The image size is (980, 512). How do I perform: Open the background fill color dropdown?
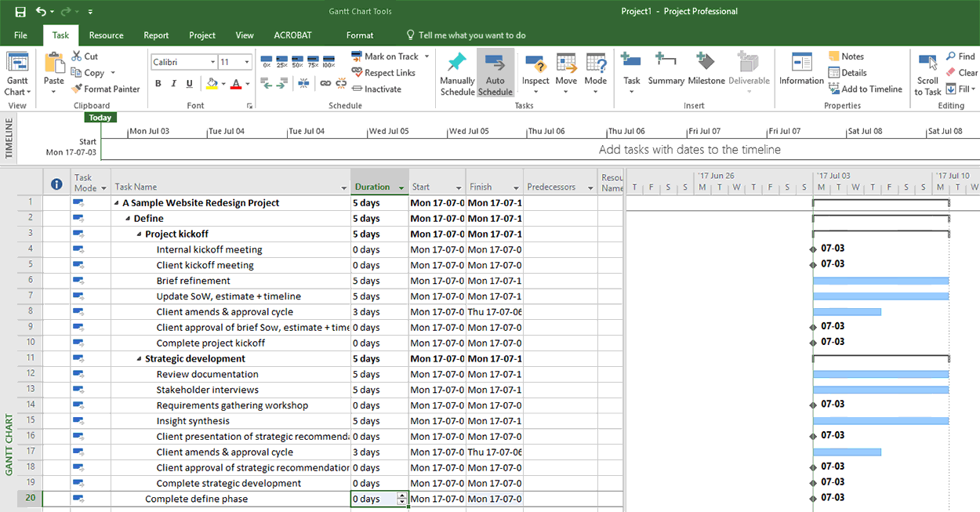click(x=223, y=84)
